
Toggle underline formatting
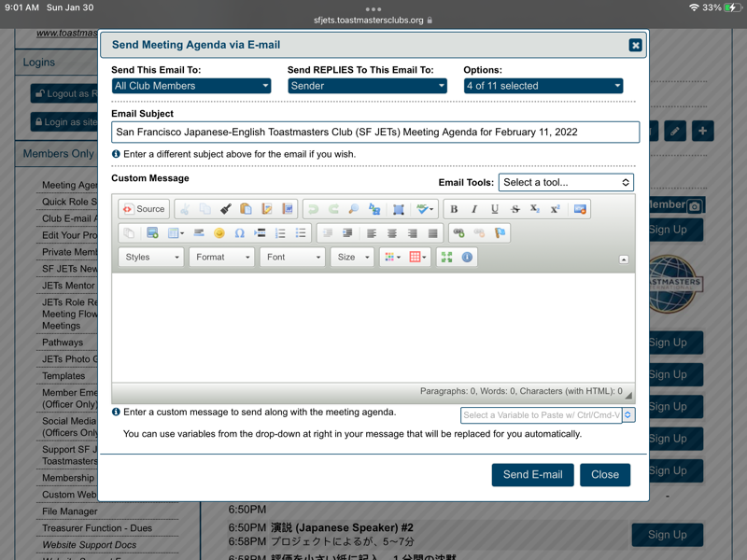click(495, 209)
